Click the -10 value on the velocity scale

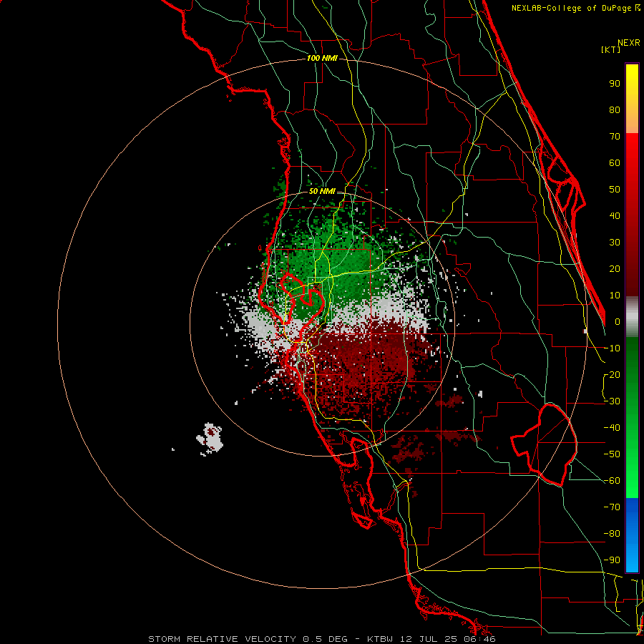tap(612, 348)
